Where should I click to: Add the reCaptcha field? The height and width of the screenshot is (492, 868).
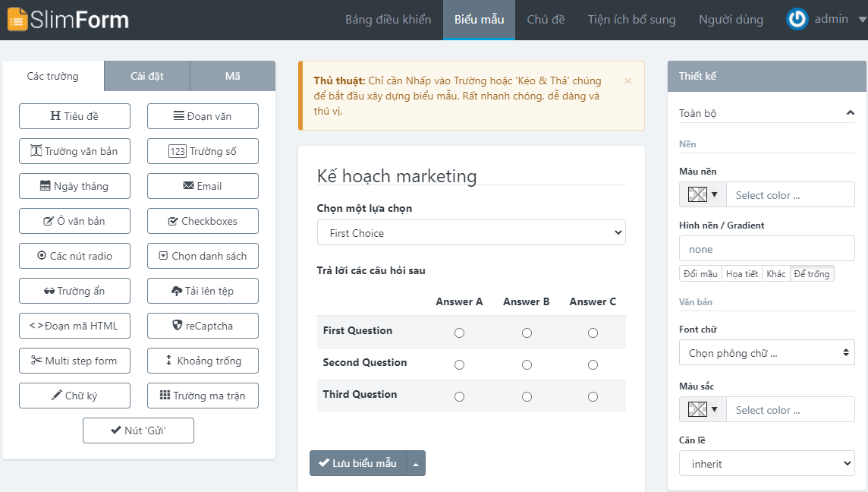(x=203, y=326)
